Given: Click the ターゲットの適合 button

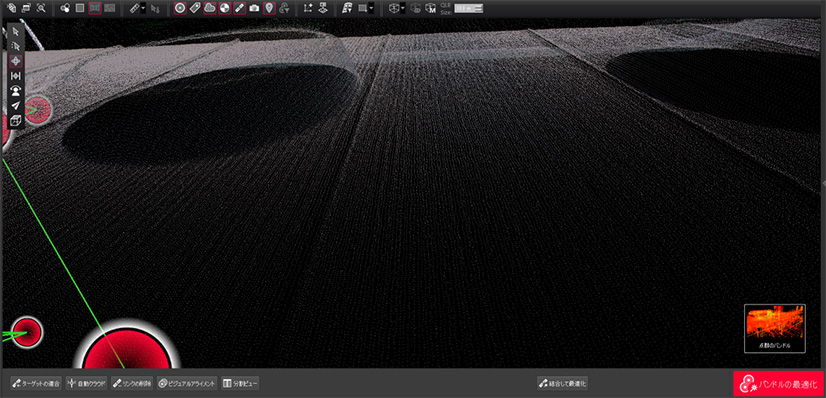Looking at the screenshot, I should (36, 383).
